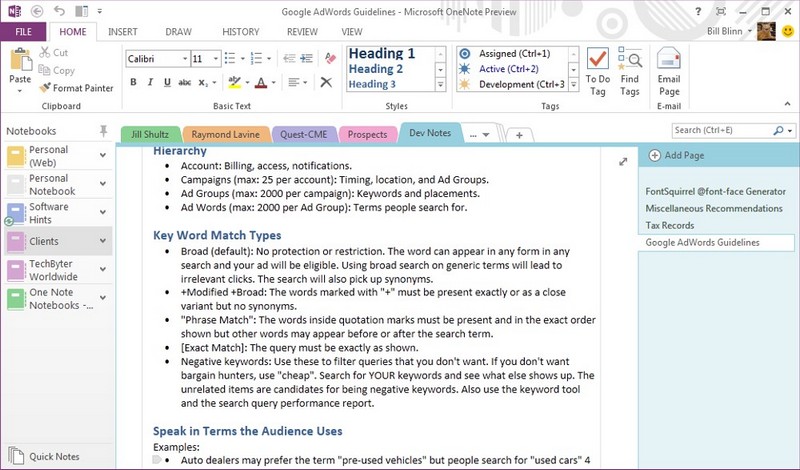Toggle italic formatting
Screen dimensions: 800x470
point(150,82)
